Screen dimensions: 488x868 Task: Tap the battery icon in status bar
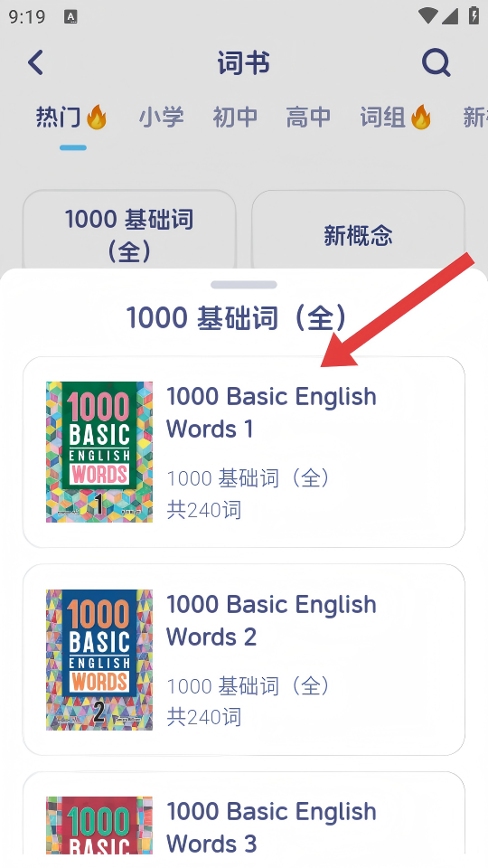coord(474,15)
